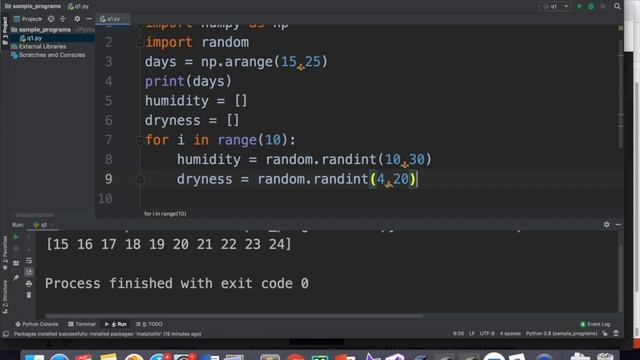This screenshot has width=640, height=360.
Task: Click the Run console horizontal scrollbar
Action: click(234, 316)
